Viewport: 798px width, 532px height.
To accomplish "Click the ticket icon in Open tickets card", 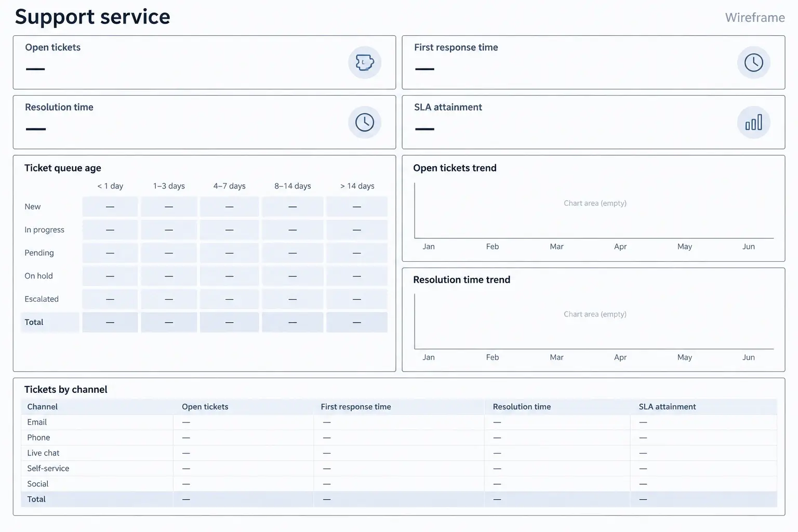I will pos(365,63).
